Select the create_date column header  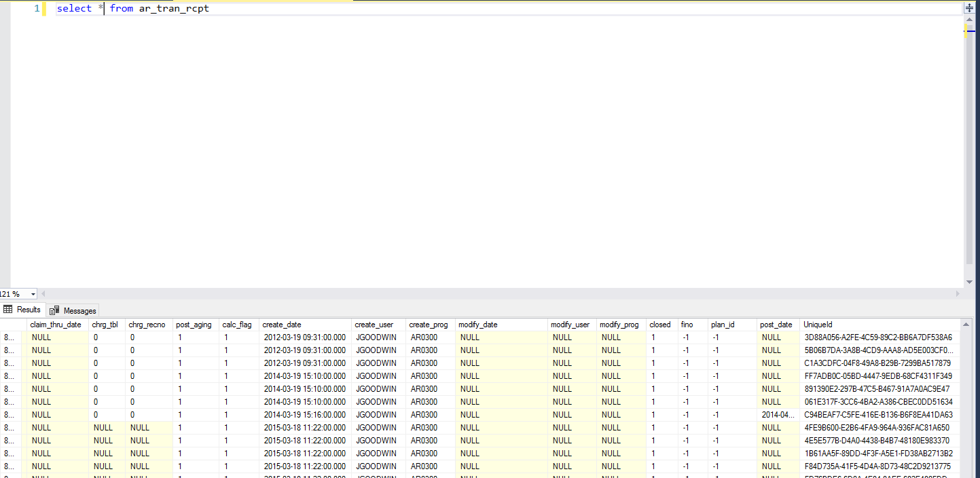[306, 325]
